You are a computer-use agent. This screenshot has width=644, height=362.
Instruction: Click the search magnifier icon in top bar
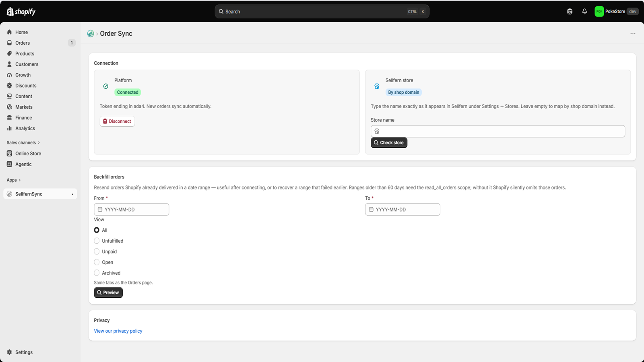point(221,12)
